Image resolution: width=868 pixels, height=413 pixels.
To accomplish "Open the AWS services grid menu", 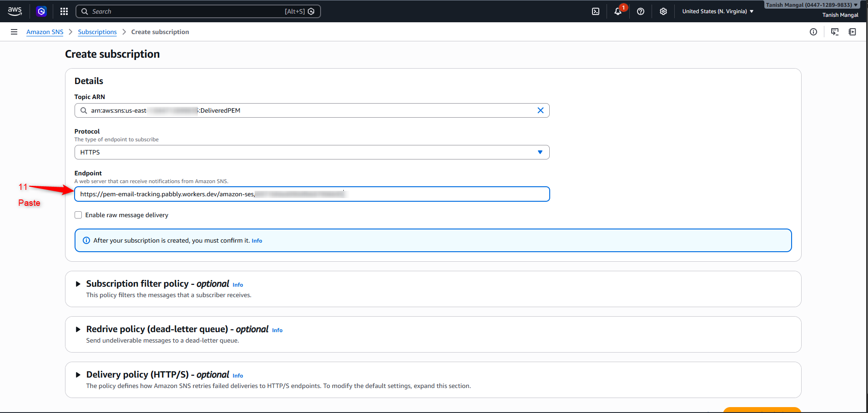I will (x=64, y=11).
